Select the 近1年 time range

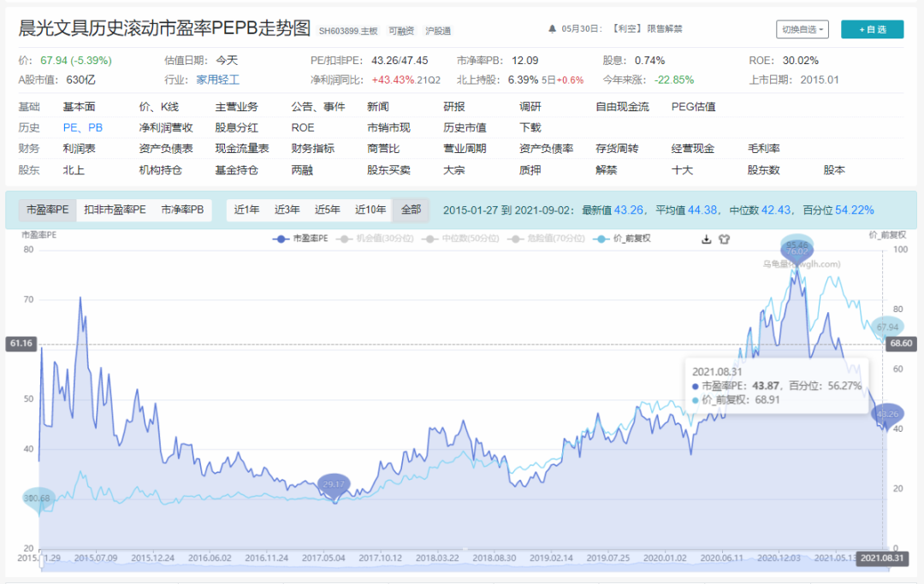(x=246, y=209)
